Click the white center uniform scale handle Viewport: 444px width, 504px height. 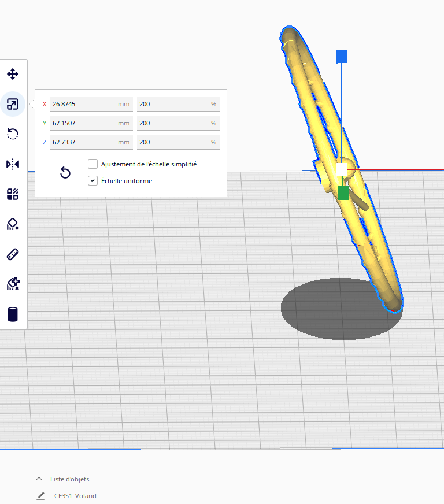click(342, 169)
